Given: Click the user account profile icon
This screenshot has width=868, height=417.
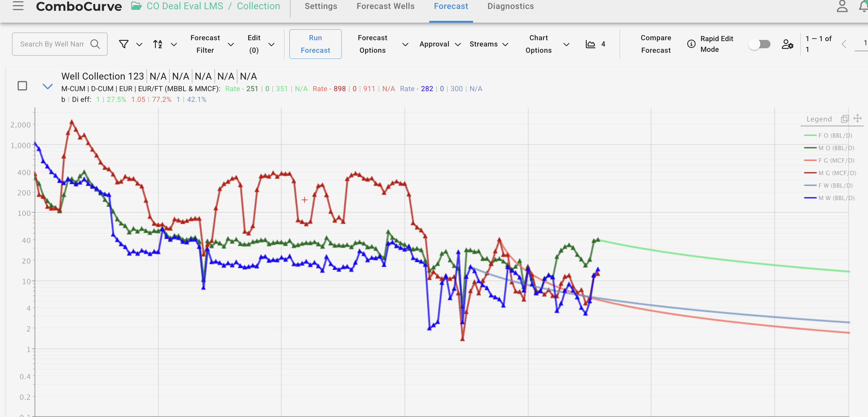Looking at the screenshot, I should pyautogui.click(x=842, y=6).
